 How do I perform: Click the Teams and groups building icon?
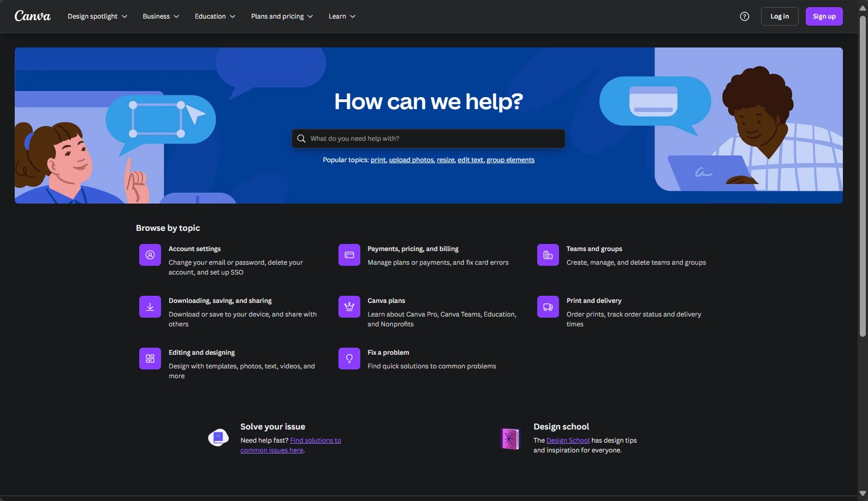(x=548, y=255)
